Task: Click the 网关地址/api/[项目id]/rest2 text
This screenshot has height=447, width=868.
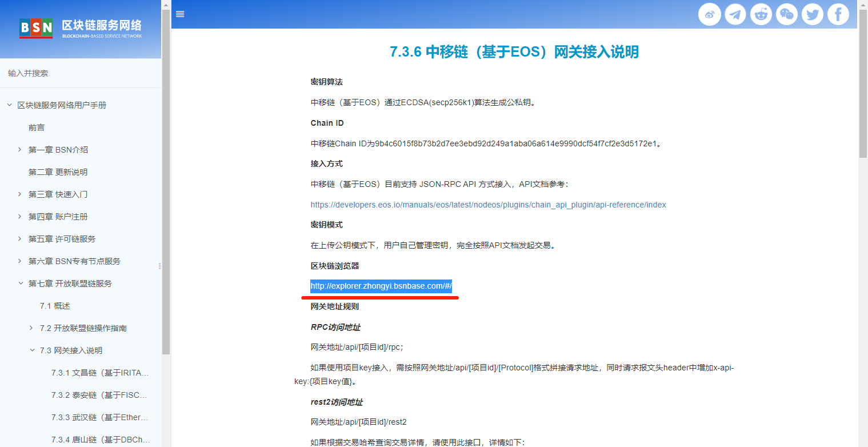Action: (x=359, y=422)
